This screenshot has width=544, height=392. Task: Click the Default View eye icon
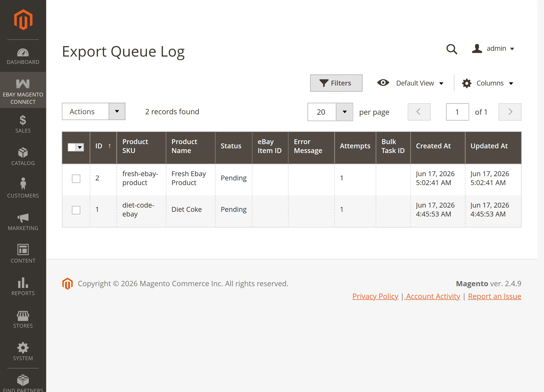click(383, 83)
